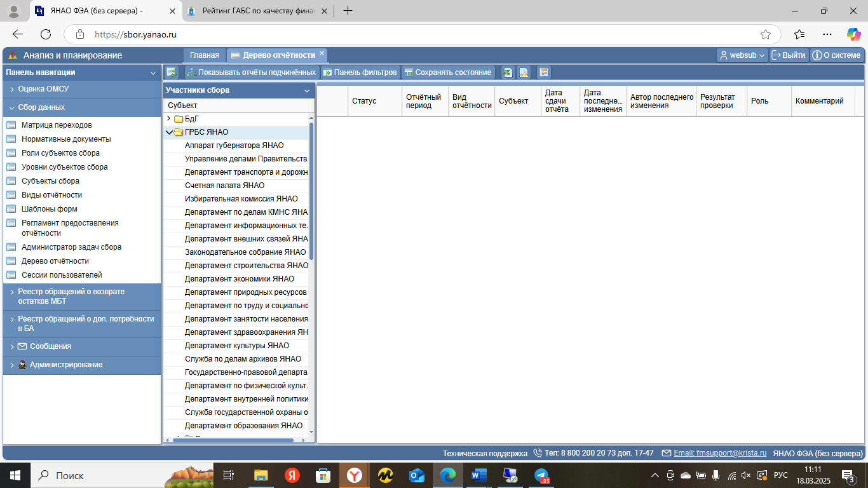Viewport: 868px width, 488px height.
Task: Click the table settings icon in toolbar
Action: 543,72
